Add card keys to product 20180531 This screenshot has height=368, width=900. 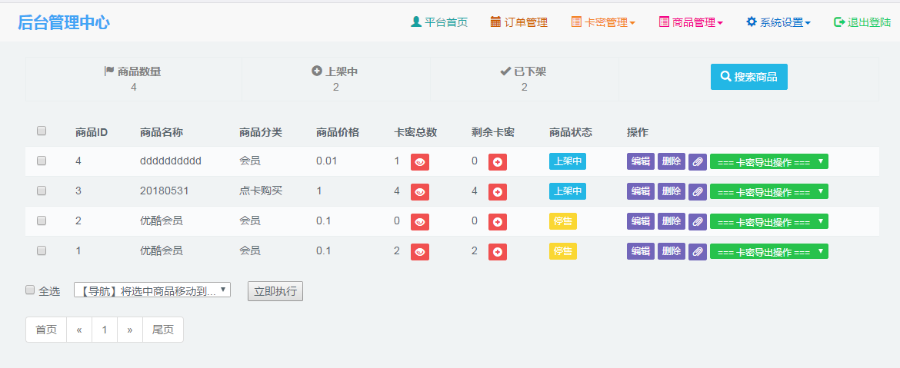(497, 192)
